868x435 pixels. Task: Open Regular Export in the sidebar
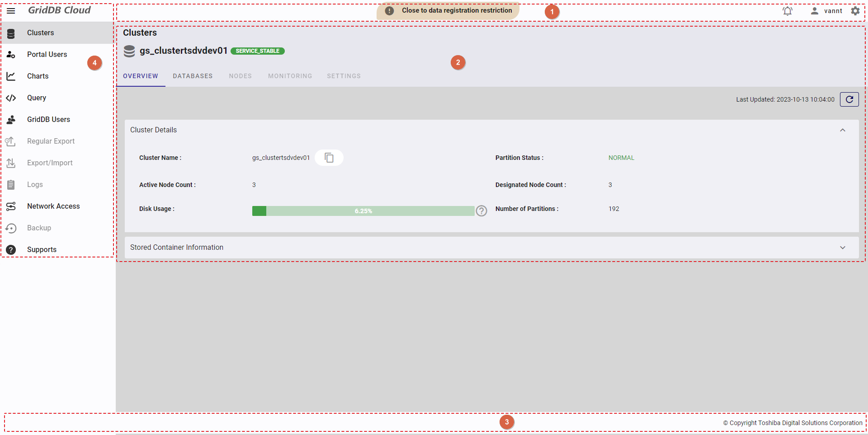(x=57, y=141)
